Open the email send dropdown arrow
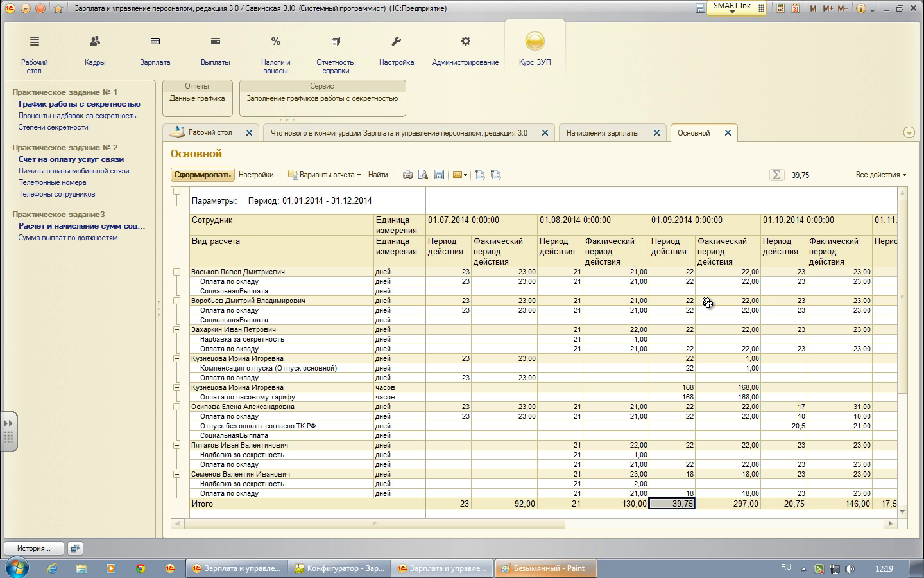Image resolution: width=924 pixels, height=578 pixels. point(465,175)
